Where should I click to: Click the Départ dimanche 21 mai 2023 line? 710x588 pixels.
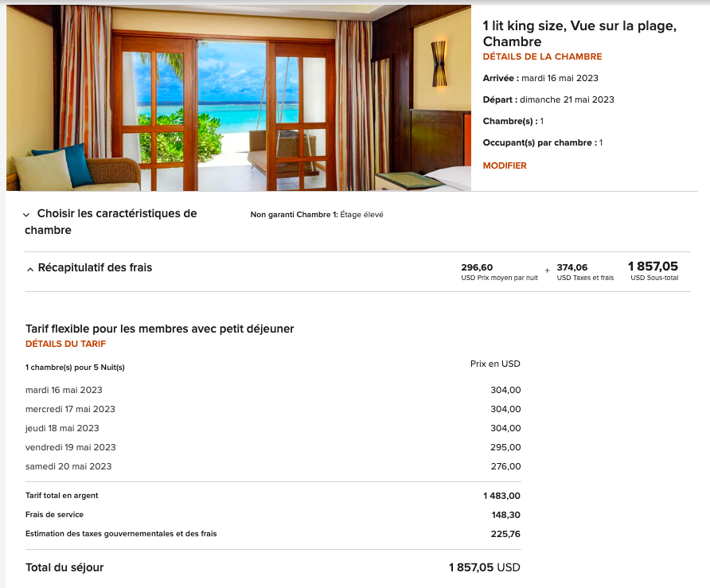click(x=548, y=99)
